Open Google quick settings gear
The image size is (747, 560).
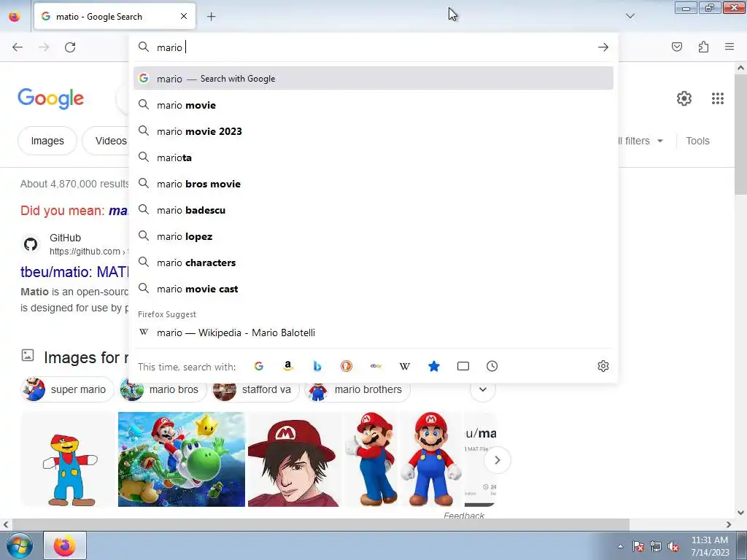[x=684, y=98]
